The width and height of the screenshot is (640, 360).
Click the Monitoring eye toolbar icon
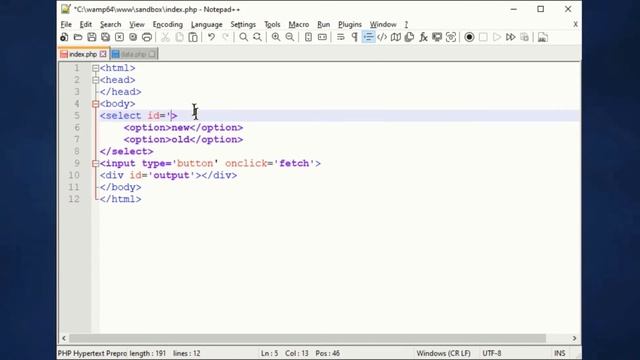[x=451, y=37]
